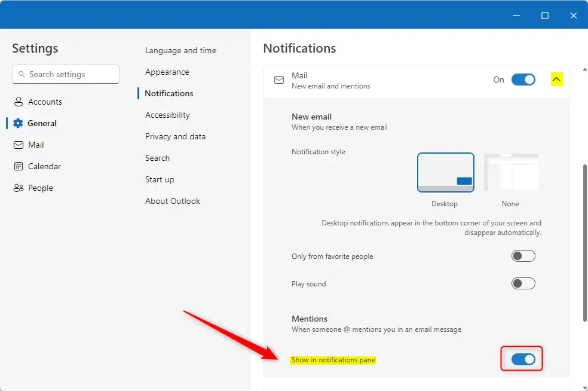Disable Show in notifications pane toggle
The height and width of the screenshot is (391, 588).
523,359
